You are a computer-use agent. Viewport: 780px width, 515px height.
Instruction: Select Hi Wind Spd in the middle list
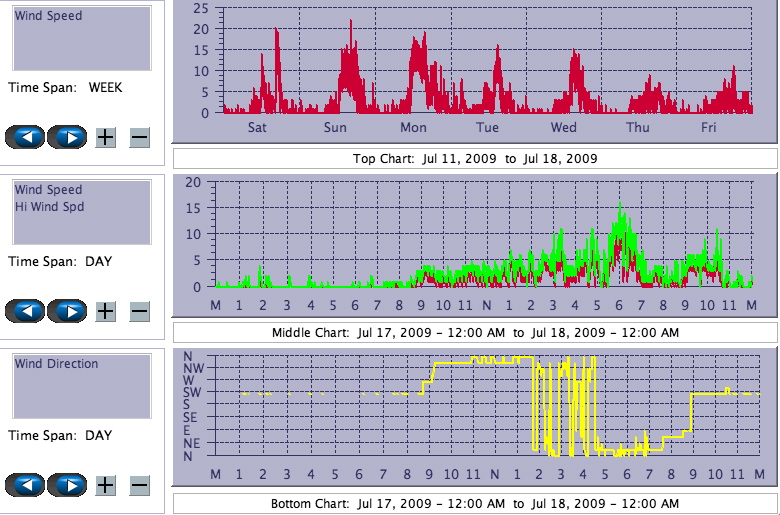coord(49,207)
